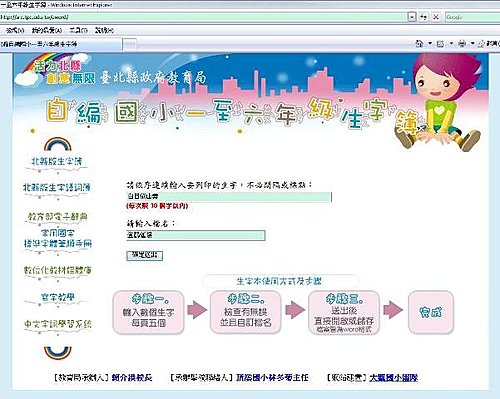Viewport: 500px width, 399px height.
Task: Click the 生字本使用方式及步驟 heading
Action: (x=279, y=281)
